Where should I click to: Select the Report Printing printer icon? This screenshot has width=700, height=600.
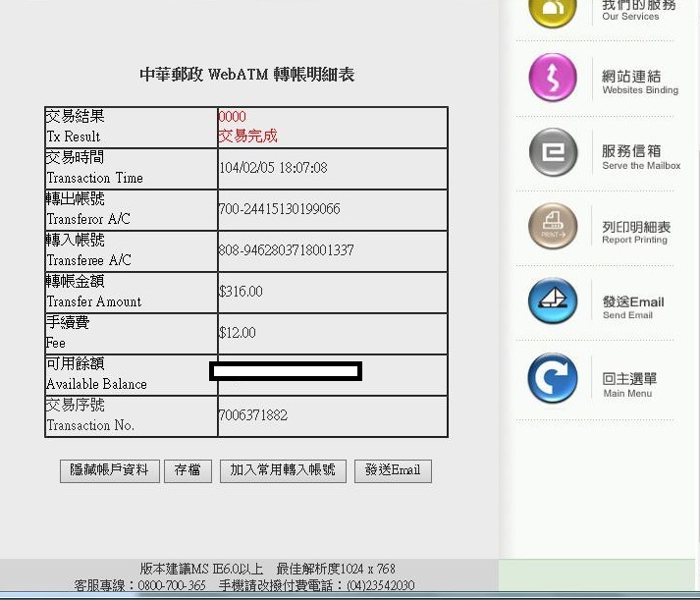[553, 226]
